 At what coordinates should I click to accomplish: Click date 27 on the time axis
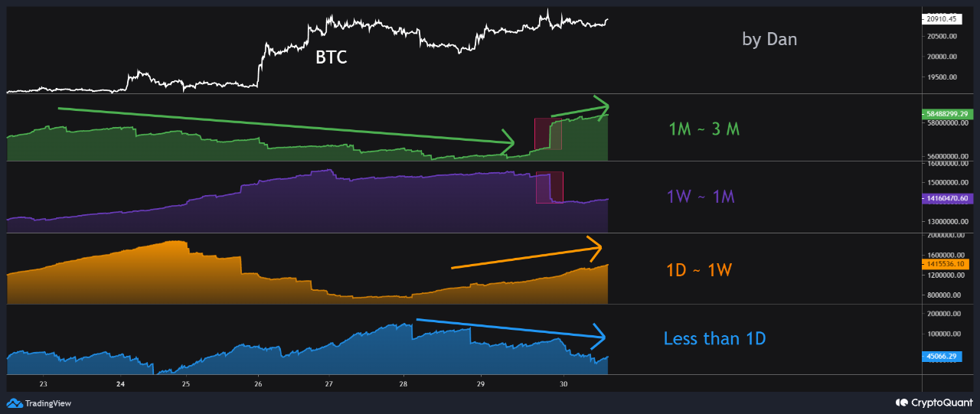[328, 384]
